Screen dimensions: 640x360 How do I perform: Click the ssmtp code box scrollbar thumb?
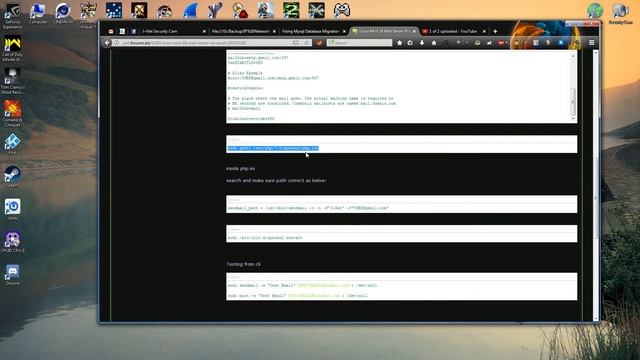click(x=573, y=102)
